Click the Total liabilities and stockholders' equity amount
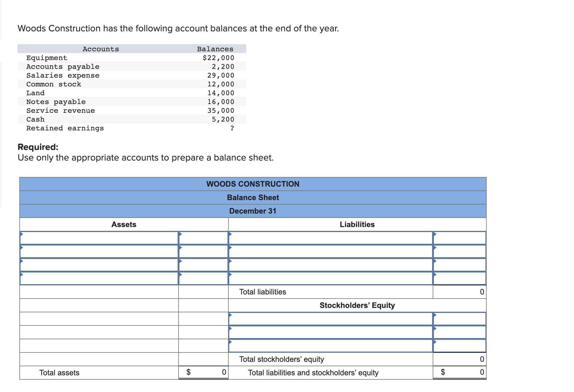Viewport: 574px width, 392px height. 459,372
